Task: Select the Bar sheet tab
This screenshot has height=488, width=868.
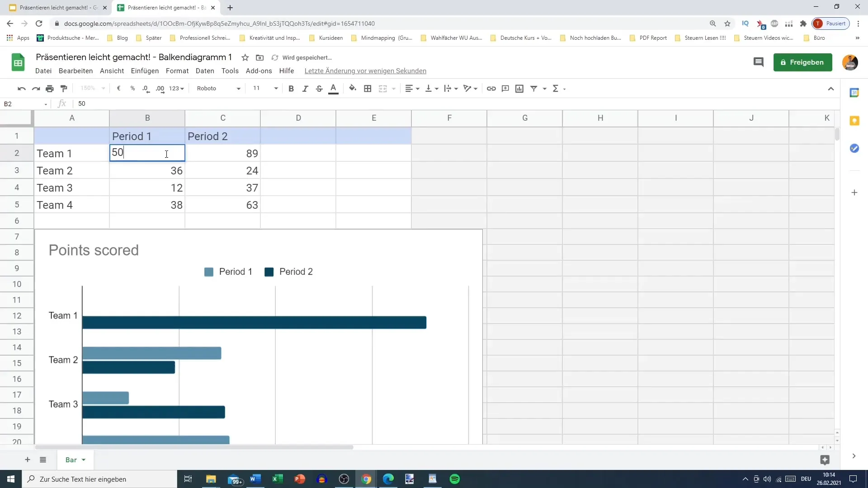Action: click(71, 460)
